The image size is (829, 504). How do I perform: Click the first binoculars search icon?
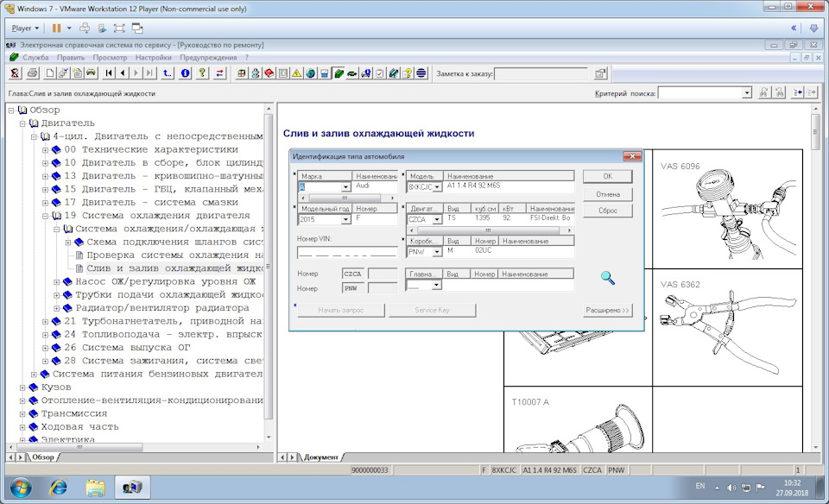pos(763,93)
